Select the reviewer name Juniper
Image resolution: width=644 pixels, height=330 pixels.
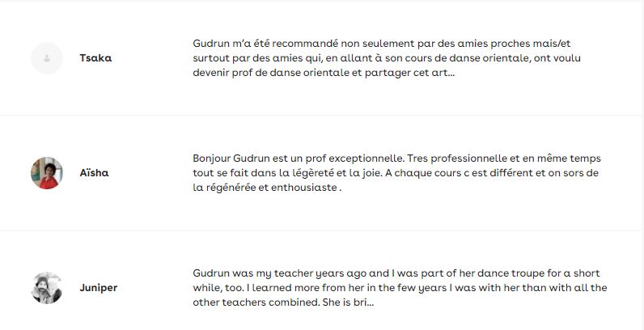point(99,288)
